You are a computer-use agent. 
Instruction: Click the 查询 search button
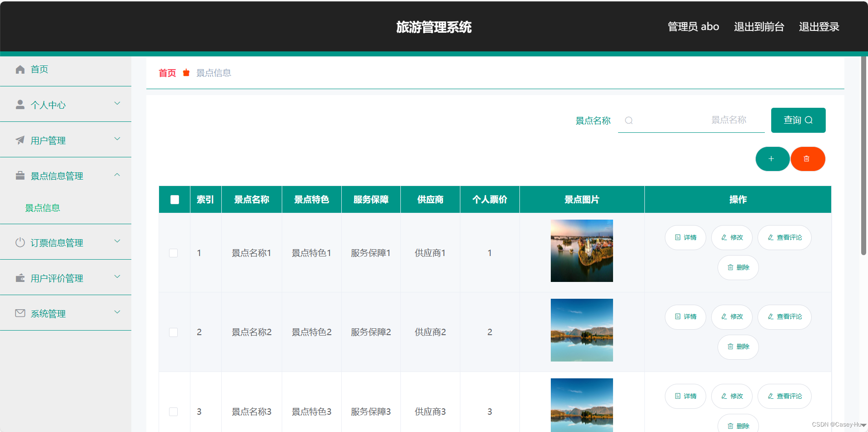798,120
